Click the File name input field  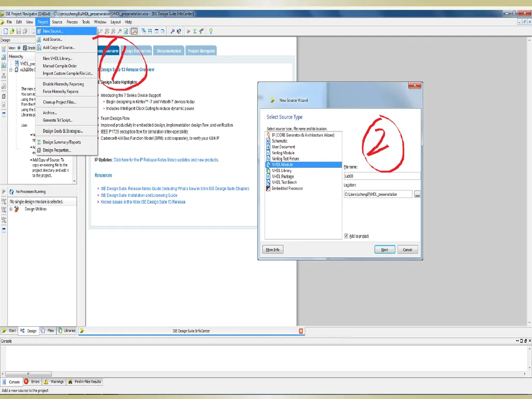(382, 176)
